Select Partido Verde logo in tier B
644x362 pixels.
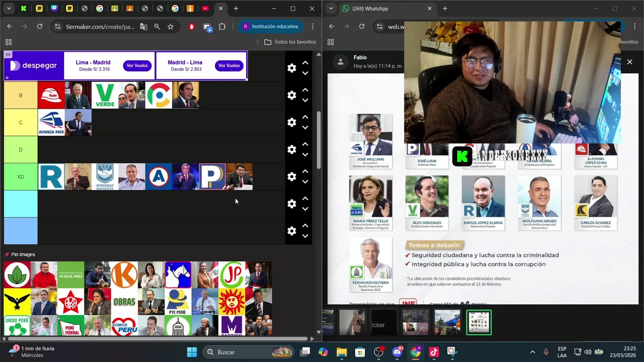pos(105,95)
